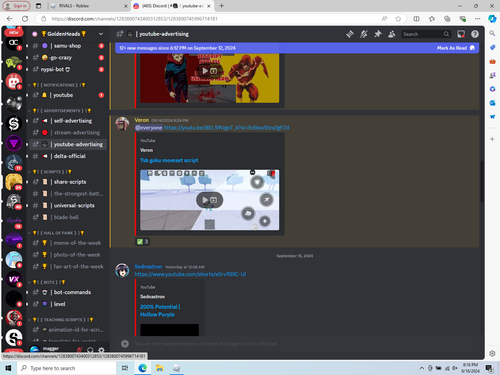Toggle the member list icon
This screenshot has width=500, height=375.
(x=392, y=34)
